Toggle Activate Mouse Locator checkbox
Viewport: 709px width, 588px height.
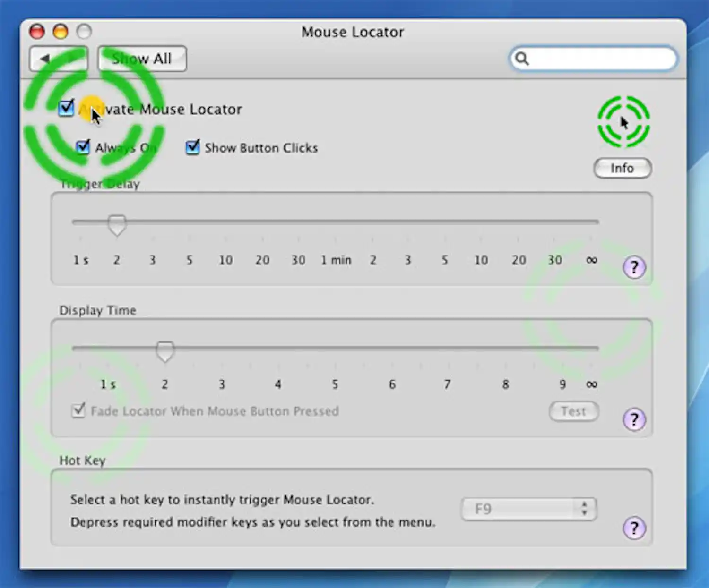(67, 108)
